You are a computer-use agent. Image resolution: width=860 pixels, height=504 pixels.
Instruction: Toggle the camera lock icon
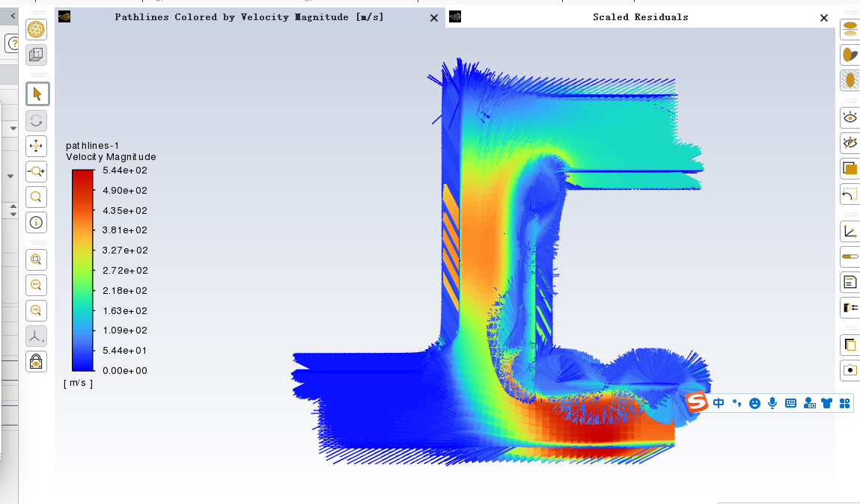37,362
